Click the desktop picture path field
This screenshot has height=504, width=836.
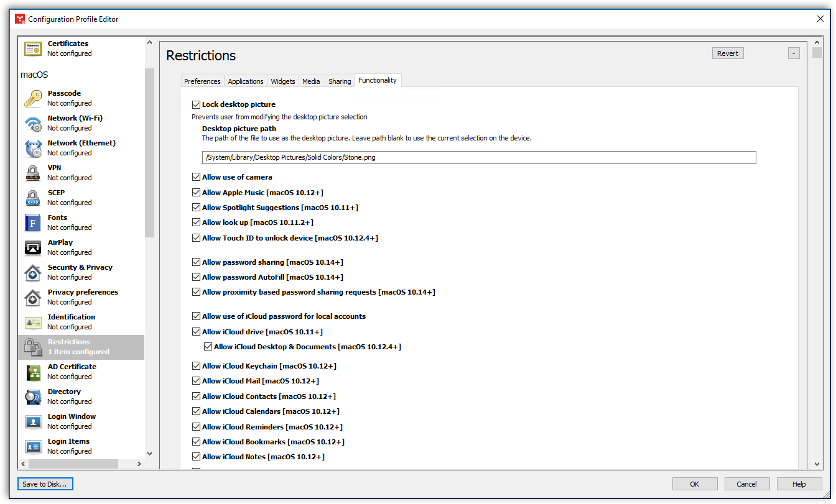[479, 157]
